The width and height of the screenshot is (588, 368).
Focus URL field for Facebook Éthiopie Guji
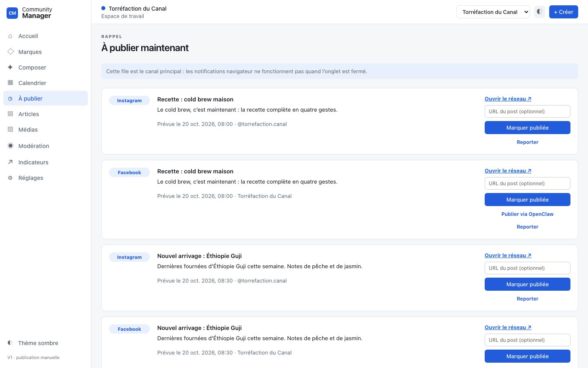(x=528, y=340)
